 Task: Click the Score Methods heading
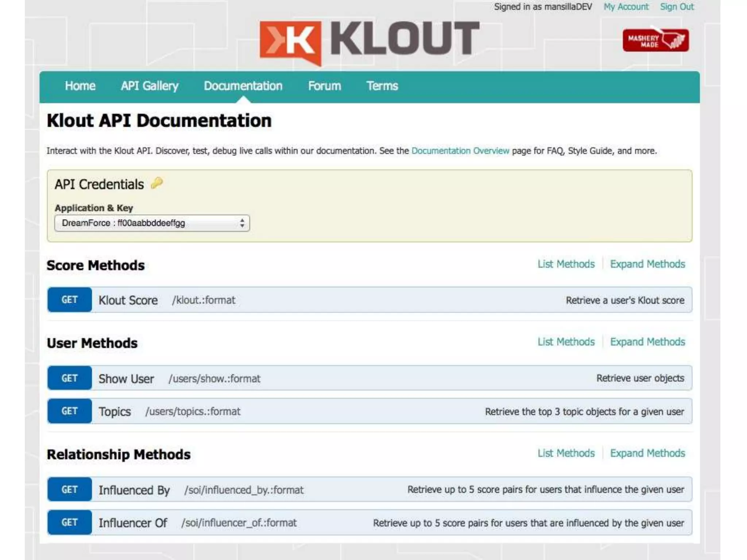tap(96, 265)
